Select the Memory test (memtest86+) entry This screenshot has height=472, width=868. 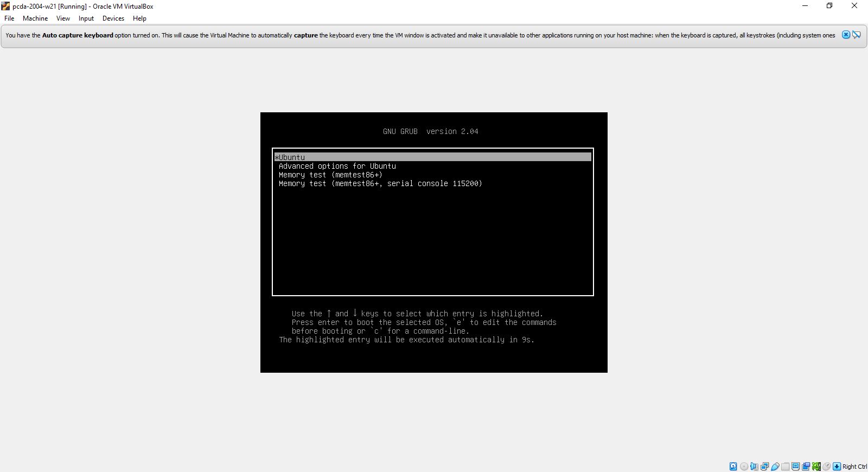tap(330, 175)
